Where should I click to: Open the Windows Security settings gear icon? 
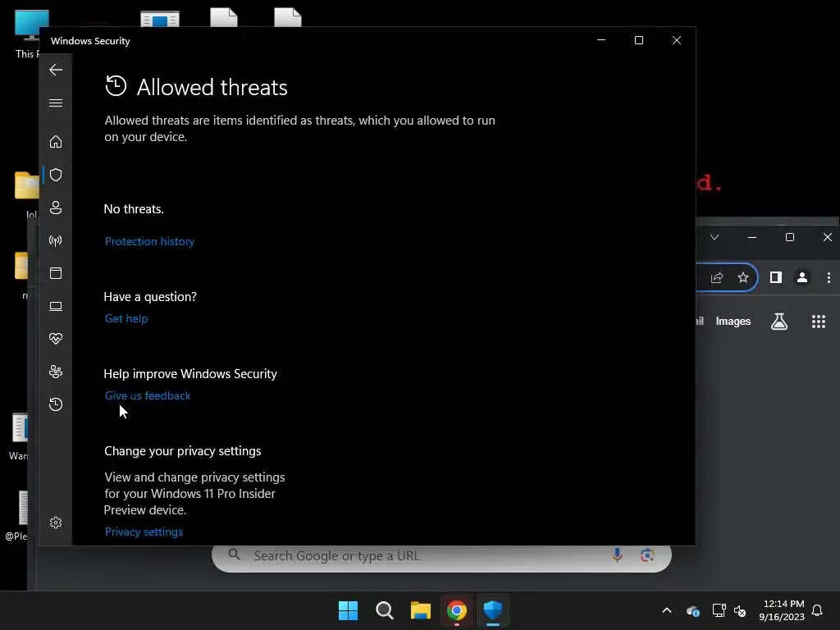(56, 523)
